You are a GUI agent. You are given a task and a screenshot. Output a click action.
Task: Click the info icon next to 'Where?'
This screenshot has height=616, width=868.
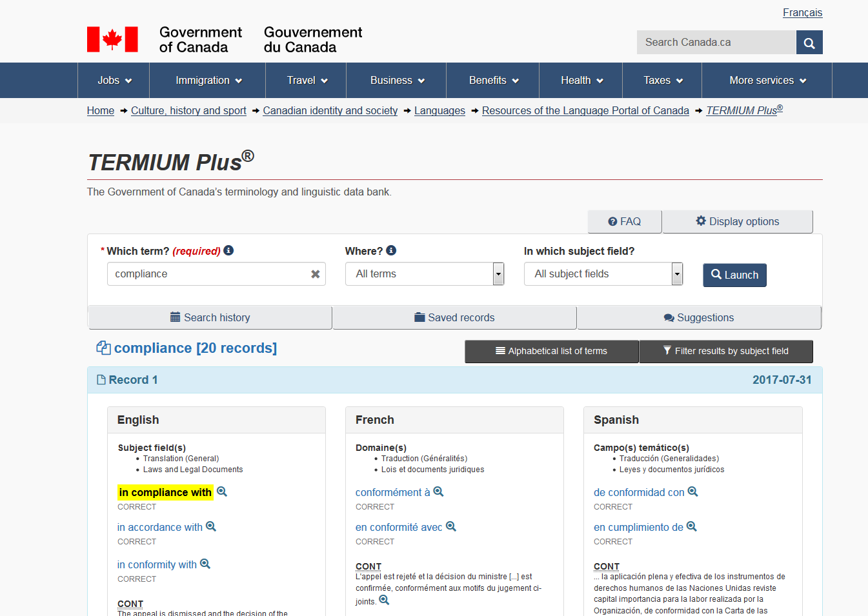pyautogui.click(x=391, y=250)
